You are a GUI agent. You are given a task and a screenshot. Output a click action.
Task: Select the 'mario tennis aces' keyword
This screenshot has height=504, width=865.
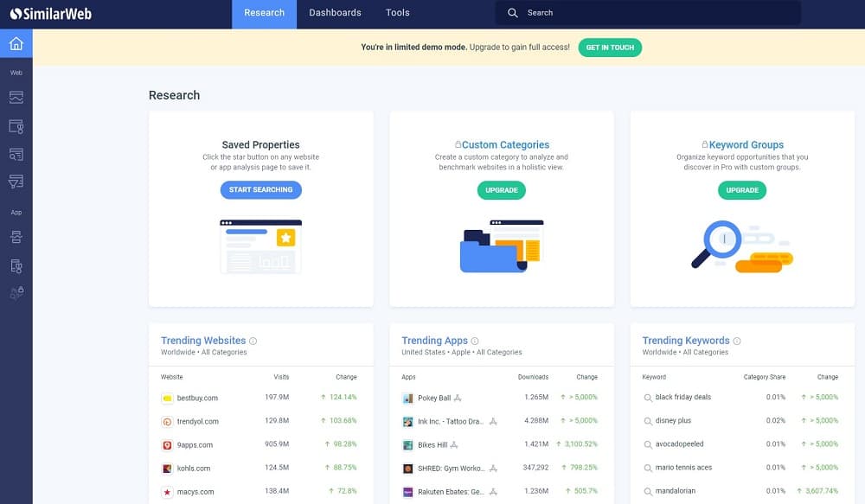[683, 467]
